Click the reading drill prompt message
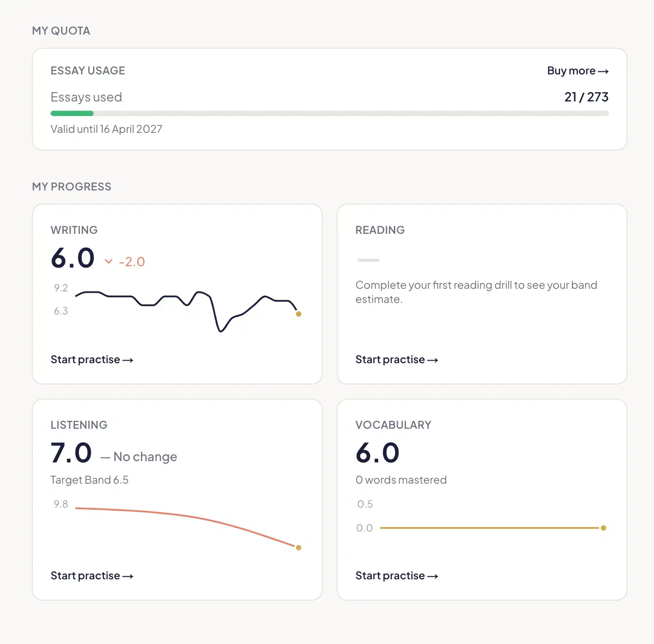654x644 pixels. tap(476, 292)
